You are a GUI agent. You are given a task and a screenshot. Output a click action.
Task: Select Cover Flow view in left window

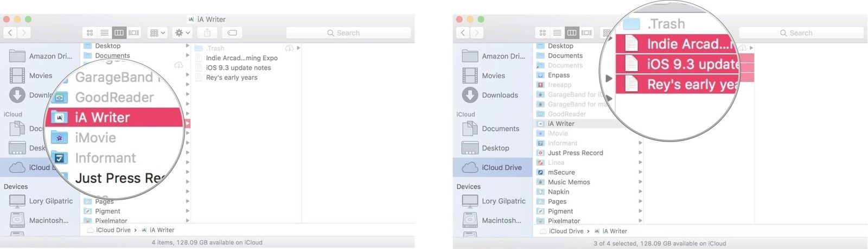click(133, 33)
